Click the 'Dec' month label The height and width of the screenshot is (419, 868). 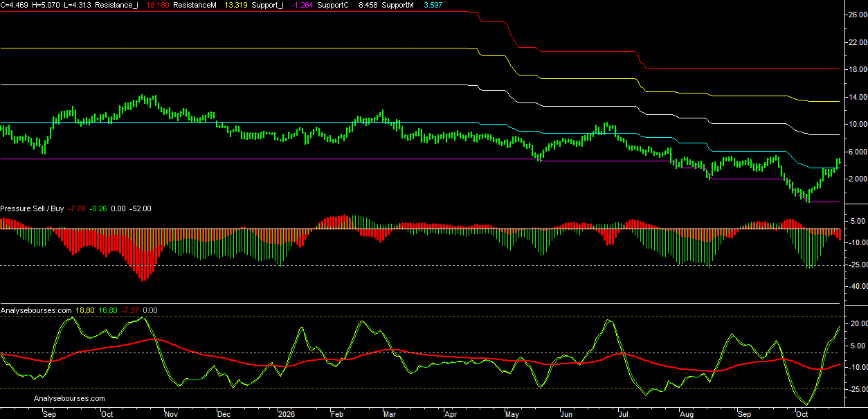[224, 414]
